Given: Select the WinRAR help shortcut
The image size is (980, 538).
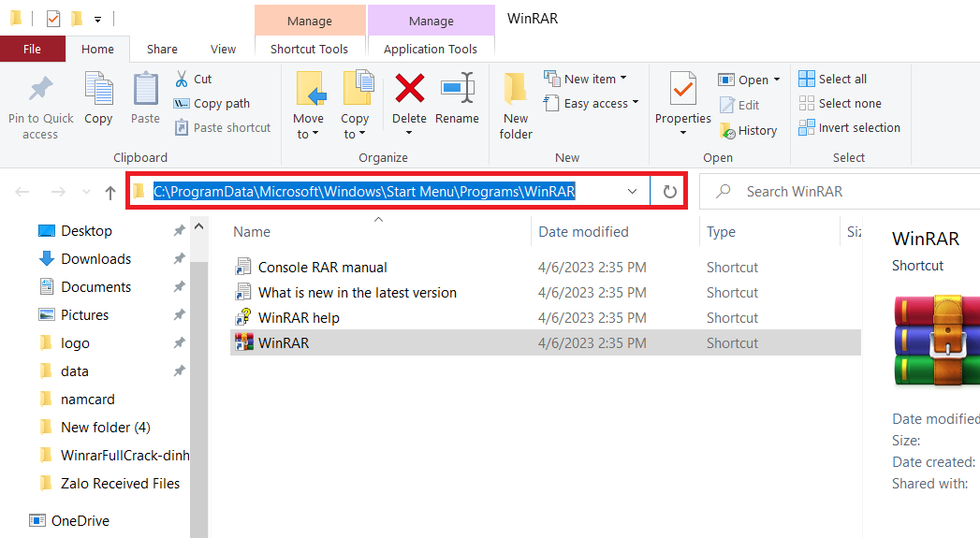Looking at the screenshot, I should click(299, 317).
